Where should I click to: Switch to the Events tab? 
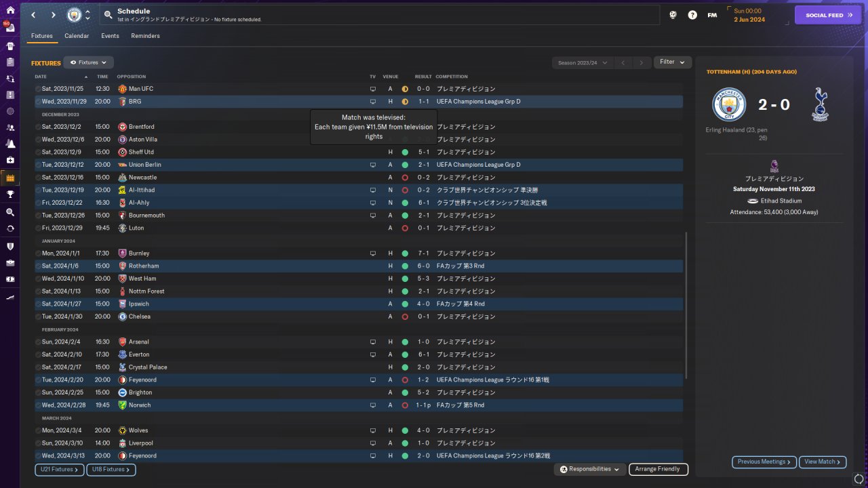tap(110, 36)
